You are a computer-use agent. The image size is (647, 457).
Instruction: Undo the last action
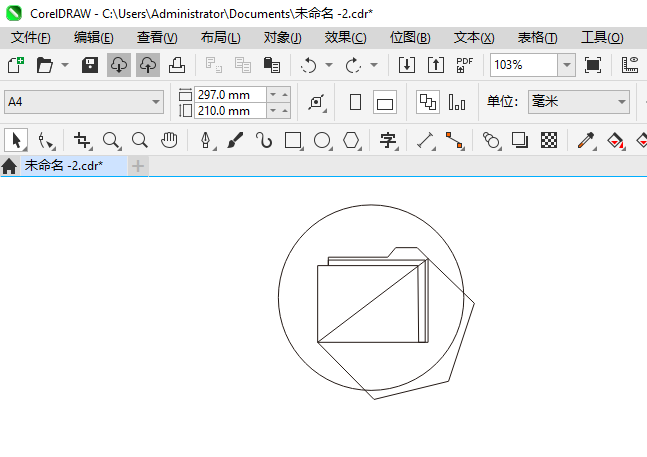click(309, 65)
